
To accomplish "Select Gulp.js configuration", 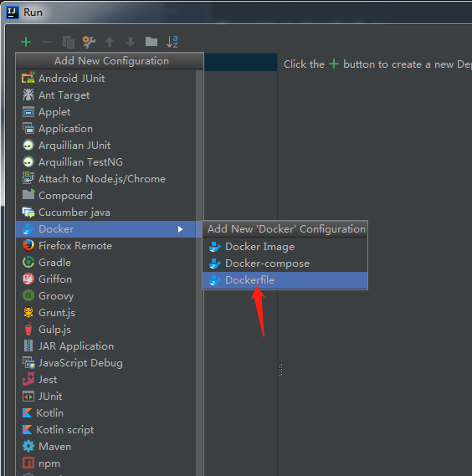I will pos(106,330).
